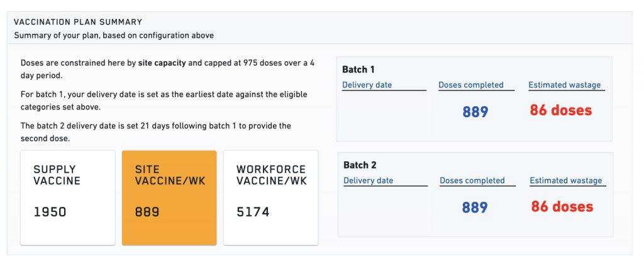This screenshot has width=644, height=266.
Task: Select Batch 2 doses completed value 889
Action: (475, 208)
